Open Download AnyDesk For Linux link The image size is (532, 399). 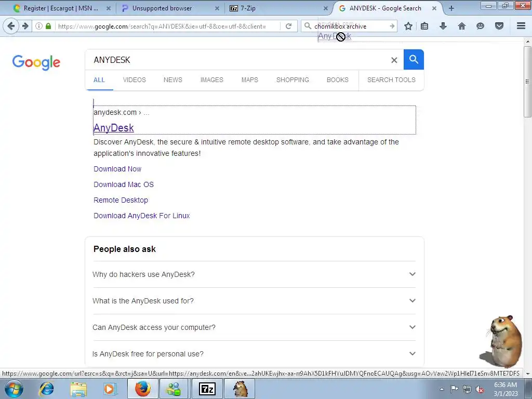click(141, 216)
